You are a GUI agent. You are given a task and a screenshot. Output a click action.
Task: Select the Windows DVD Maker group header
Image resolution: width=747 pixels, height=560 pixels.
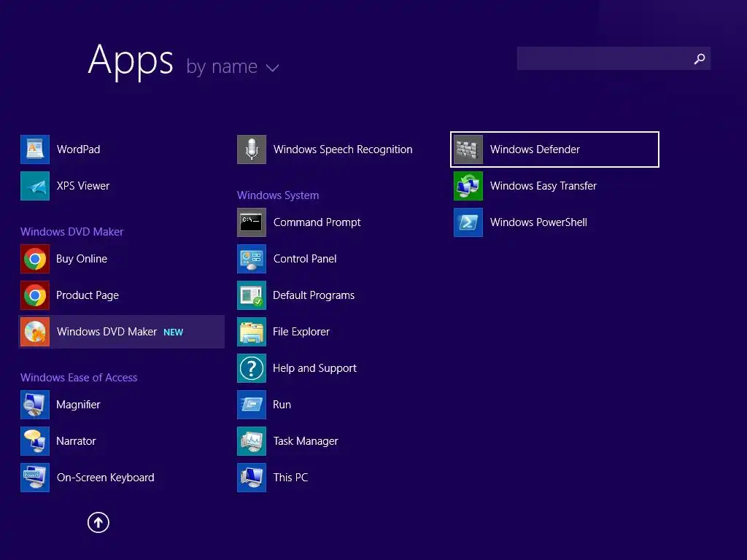pyautogui.click(x=72, y=231)
